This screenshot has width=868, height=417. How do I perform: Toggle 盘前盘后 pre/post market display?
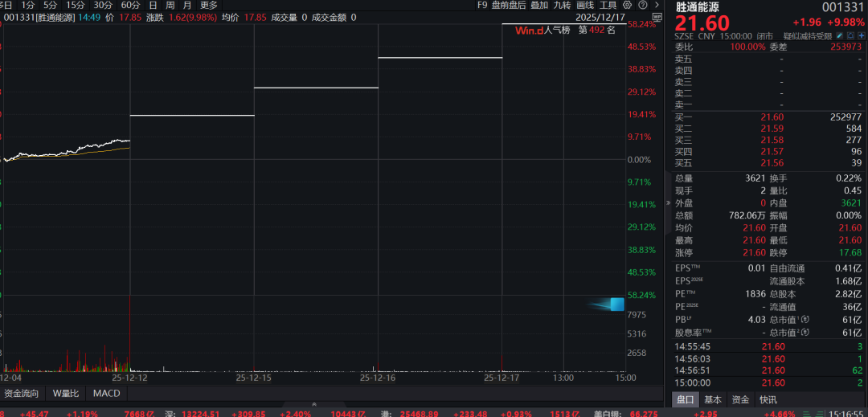point(508,5)
